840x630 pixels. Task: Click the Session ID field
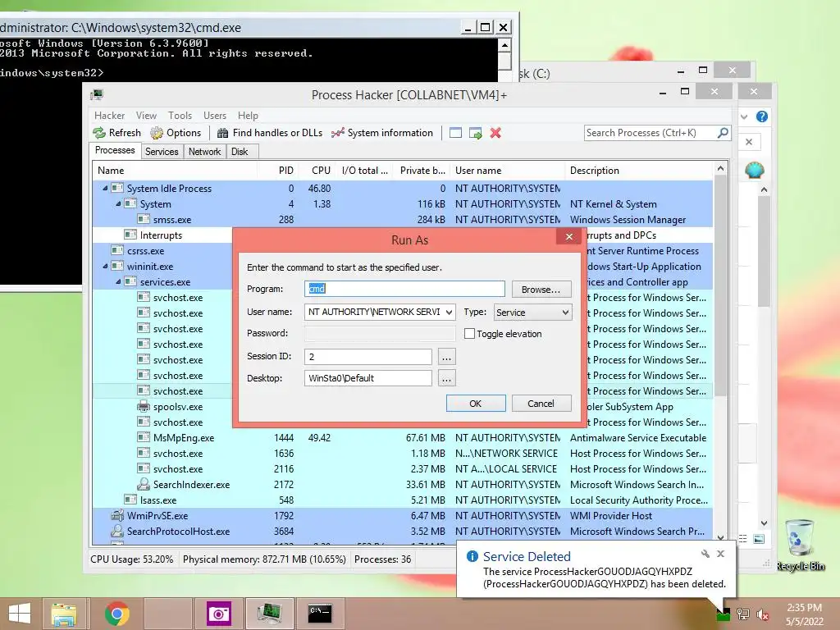pyautogui.click(x=368, y=357)
